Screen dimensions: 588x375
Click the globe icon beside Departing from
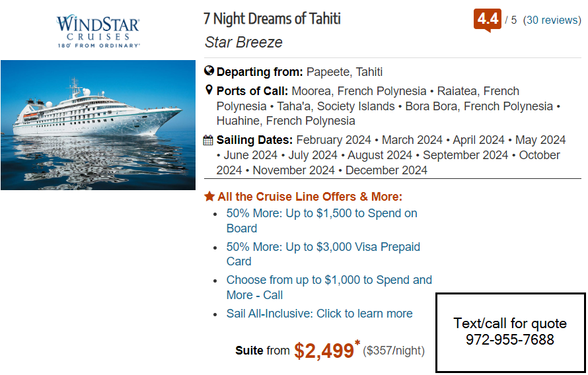[209, 71]
